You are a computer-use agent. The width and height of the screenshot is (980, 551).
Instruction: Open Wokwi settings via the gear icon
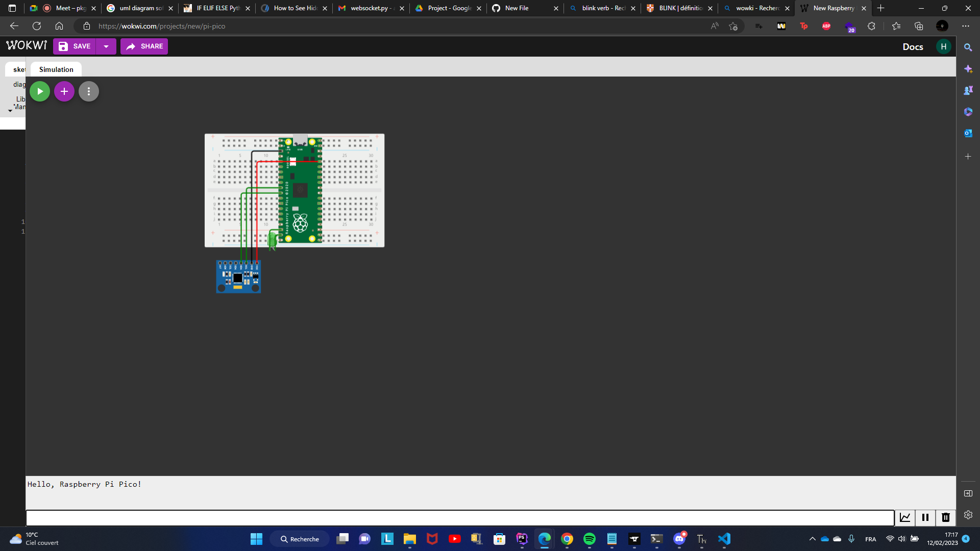click(968, 515)
